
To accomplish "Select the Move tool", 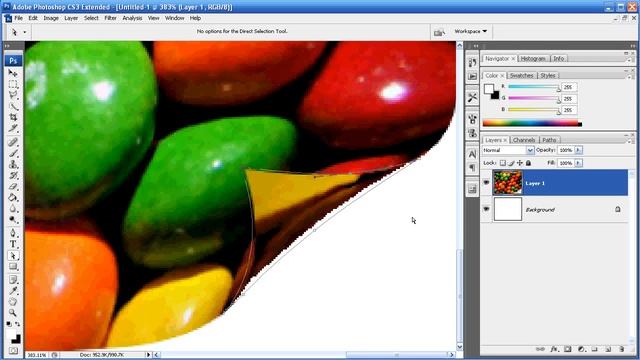I will coord(13,73).
